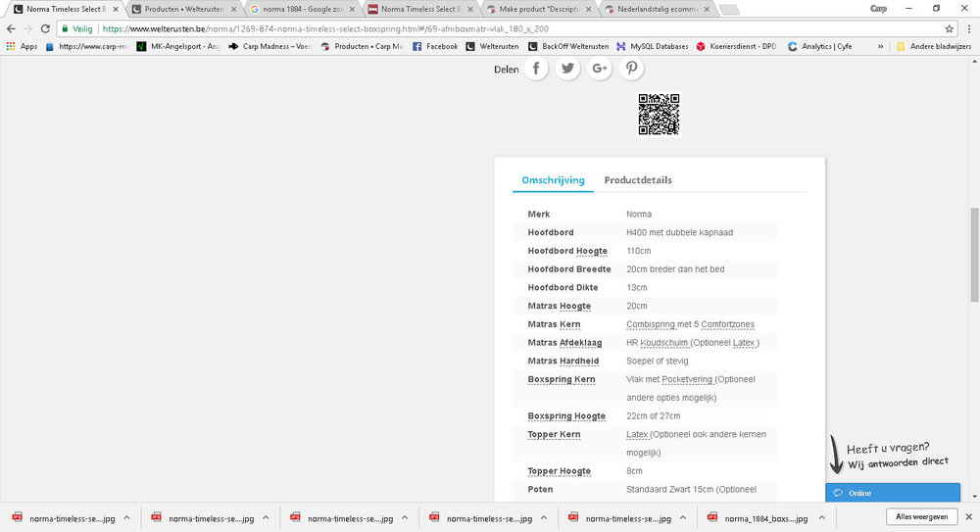Open Carp Madness bookmark
The image size is (980, 532).
point(270,46)
